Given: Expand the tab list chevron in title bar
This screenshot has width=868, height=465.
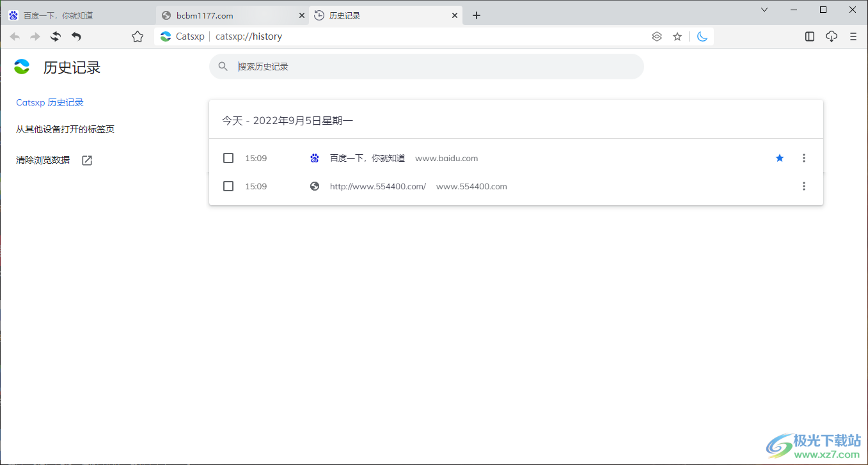Looking at the screenshot, I should point(764,10).
